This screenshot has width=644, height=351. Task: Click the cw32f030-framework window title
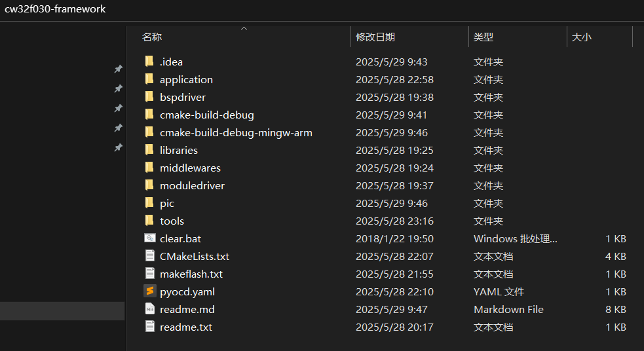55,9
